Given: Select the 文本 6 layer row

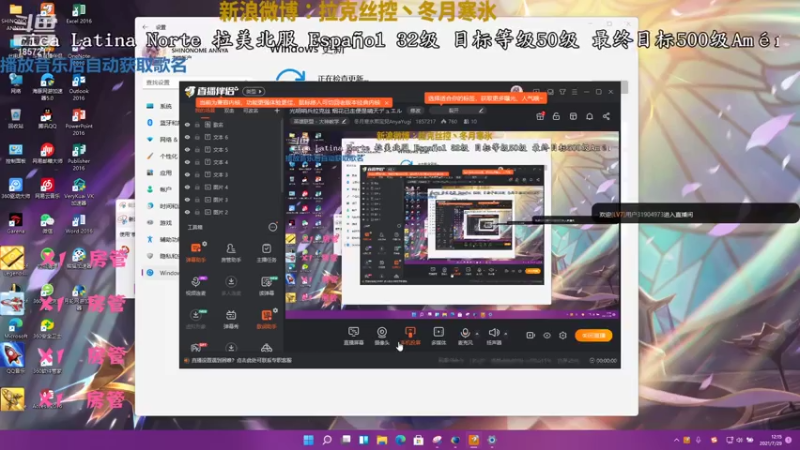Looking at the screenshot, I should point(232,137).
